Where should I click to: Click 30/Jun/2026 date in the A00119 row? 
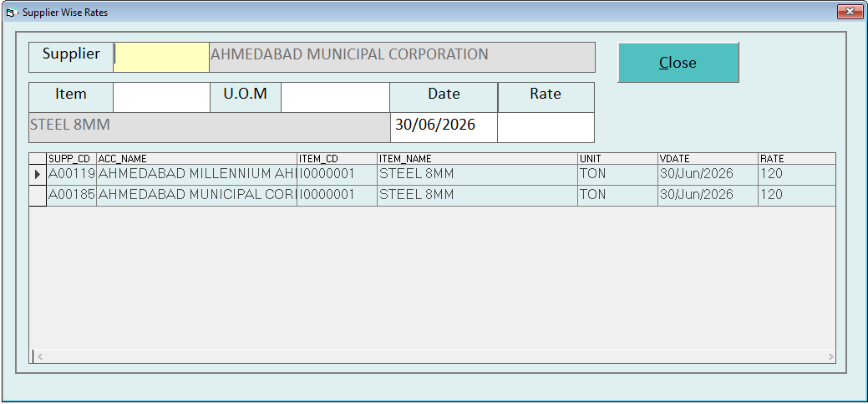tap(708, 175)
